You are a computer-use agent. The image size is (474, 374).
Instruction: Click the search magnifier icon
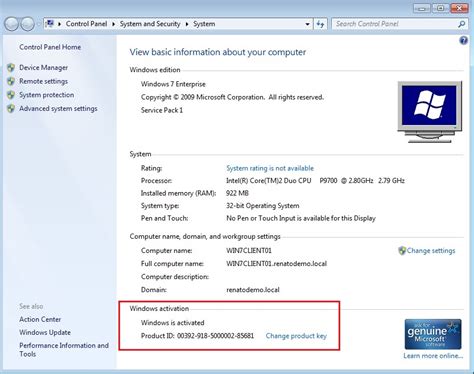462,24
